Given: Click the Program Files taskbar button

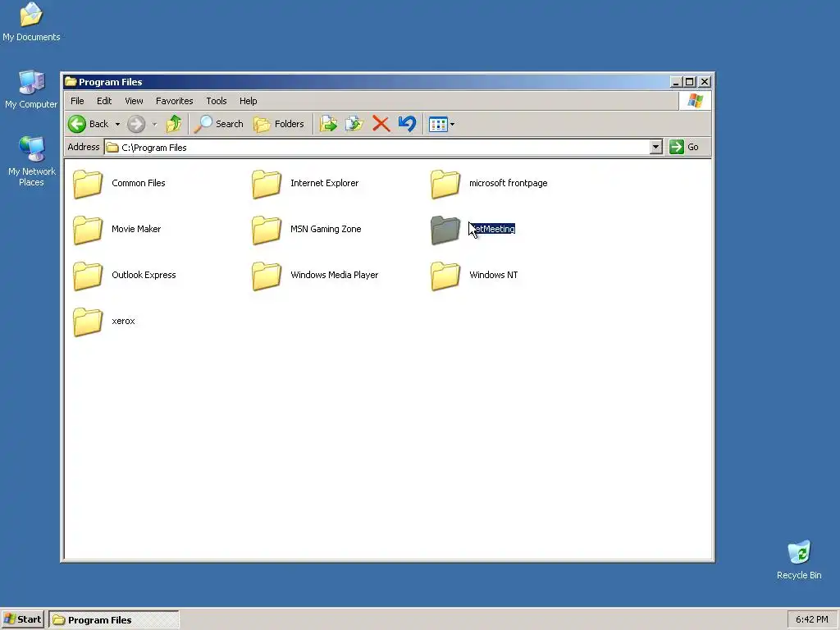Looking at the screenshot, I should click(113, 620).
